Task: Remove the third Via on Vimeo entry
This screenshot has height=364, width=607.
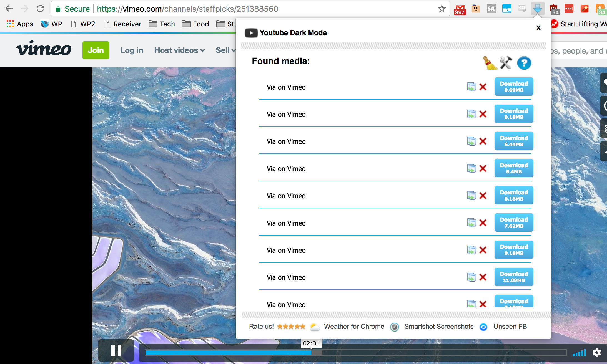Action: click(x=484, y=141)
